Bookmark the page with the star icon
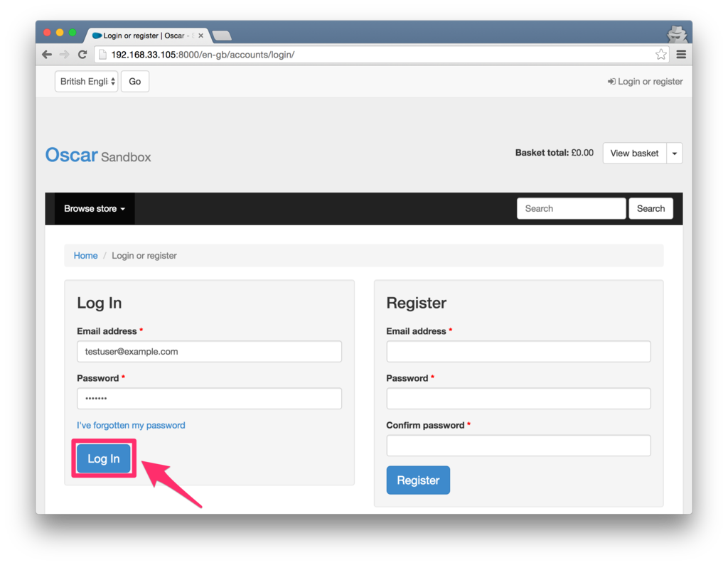 (660, 54)
